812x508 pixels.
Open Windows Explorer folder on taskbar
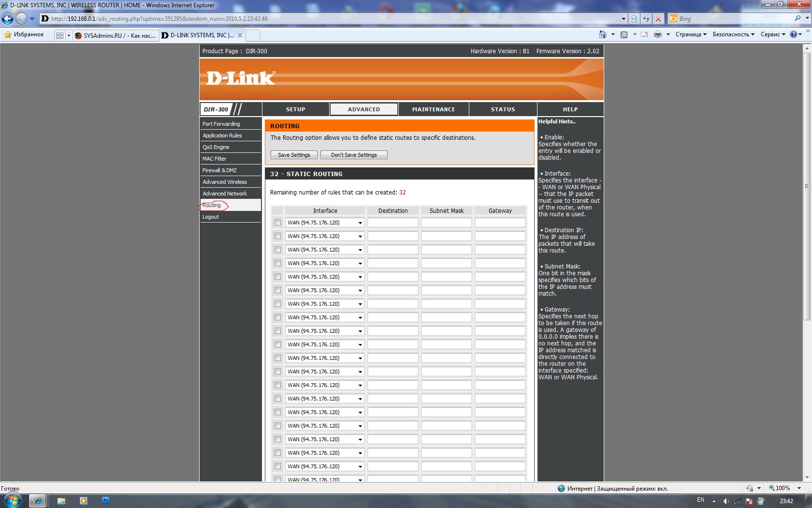click(61, 501)
